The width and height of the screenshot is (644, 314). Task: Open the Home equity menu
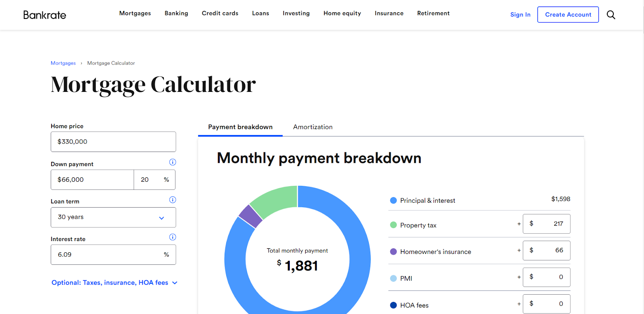pyautogui.click(x=342, y=13)
